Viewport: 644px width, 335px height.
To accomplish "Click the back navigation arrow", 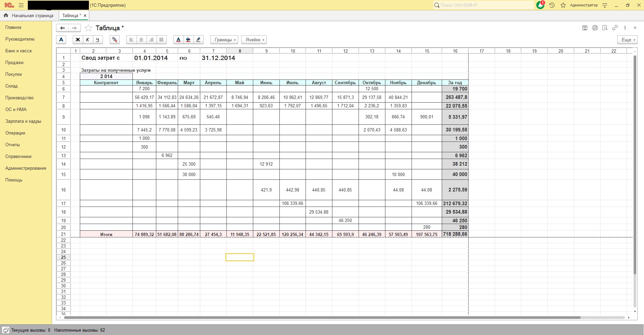I will click(62, 28).
